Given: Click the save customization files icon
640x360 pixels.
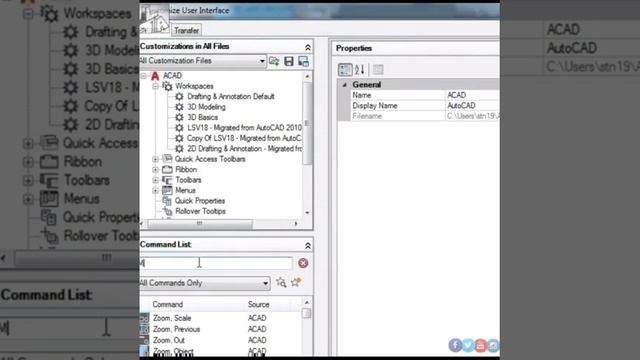Looking at the screenshot, I should tap(289, 61).
